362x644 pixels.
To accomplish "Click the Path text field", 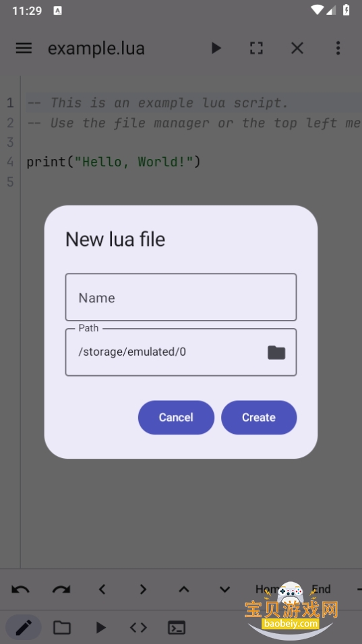I will point(164,352).
